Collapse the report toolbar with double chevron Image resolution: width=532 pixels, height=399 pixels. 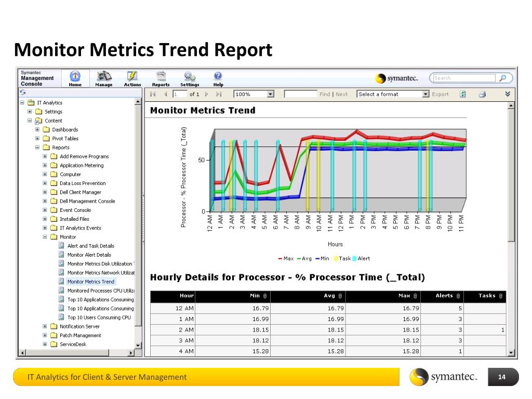pos(508,94)
